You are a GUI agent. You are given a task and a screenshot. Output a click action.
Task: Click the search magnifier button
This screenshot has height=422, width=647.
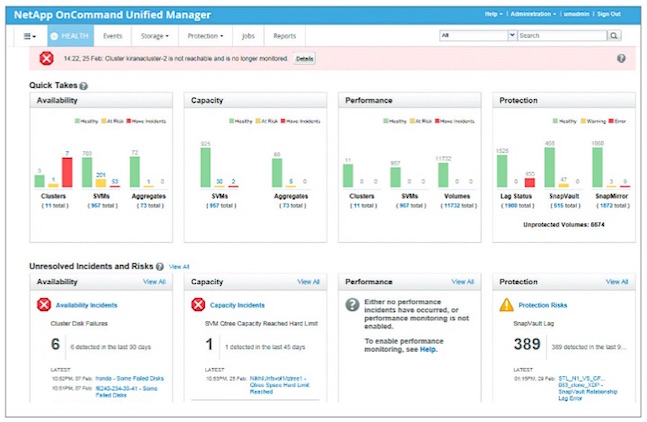click(x=614, y=36)
